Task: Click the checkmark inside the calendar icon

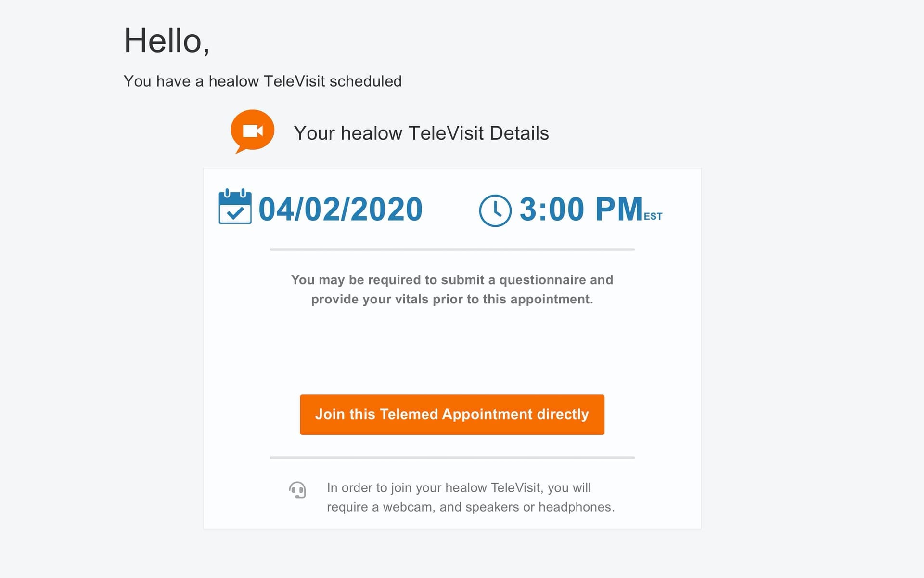Action: 235,212
